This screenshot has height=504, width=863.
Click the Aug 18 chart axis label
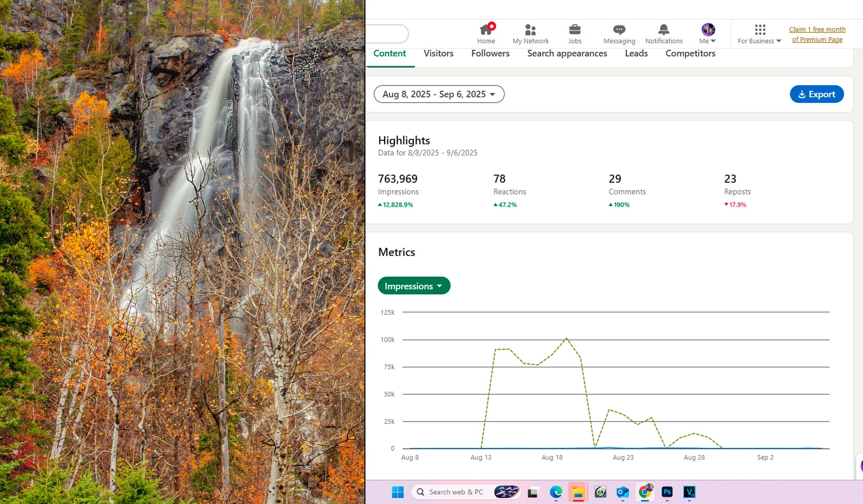tap(552, 457)
